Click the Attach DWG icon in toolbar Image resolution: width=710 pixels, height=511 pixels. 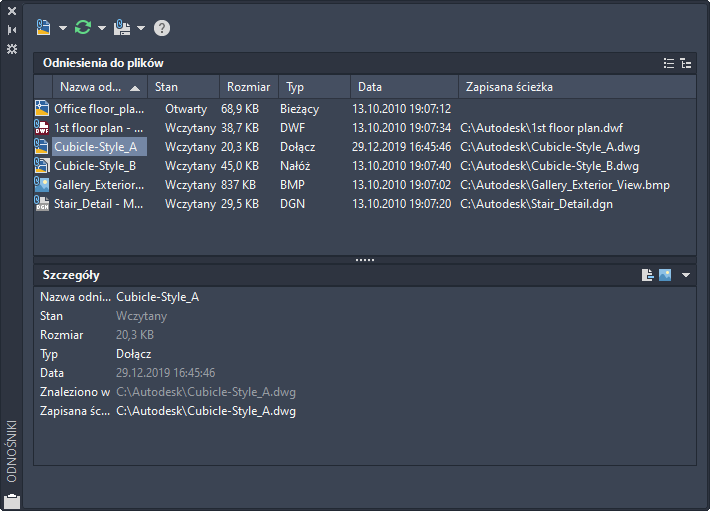(43, 28)
